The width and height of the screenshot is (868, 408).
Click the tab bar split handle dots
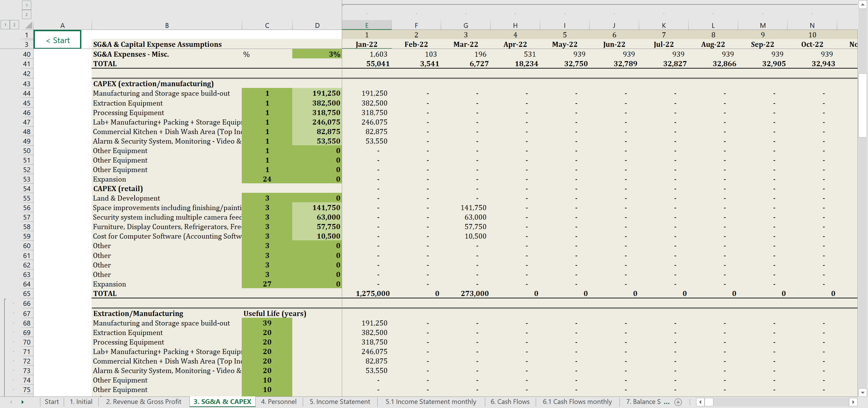tap(690, 402)
